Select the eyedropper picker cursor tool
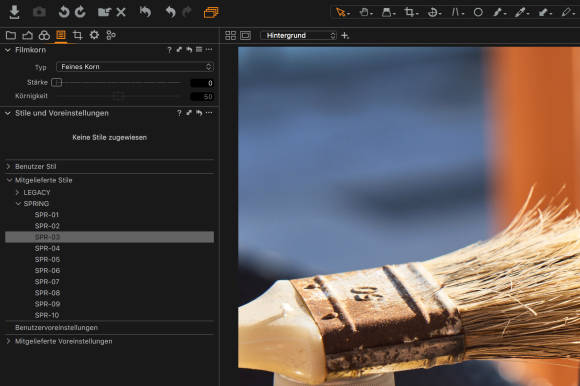This screenshot has width=580, height=386. point(522,13)
